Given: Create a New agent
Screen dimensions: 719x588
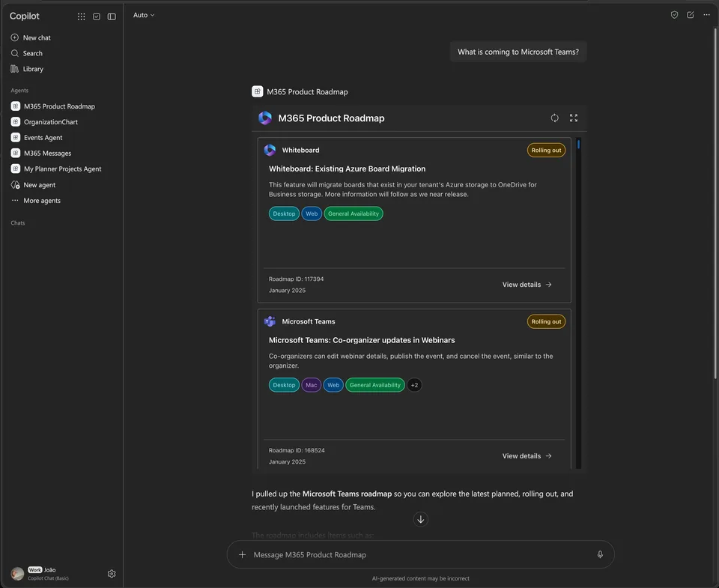Looking at the screenshot, I should tap(33, 185).
